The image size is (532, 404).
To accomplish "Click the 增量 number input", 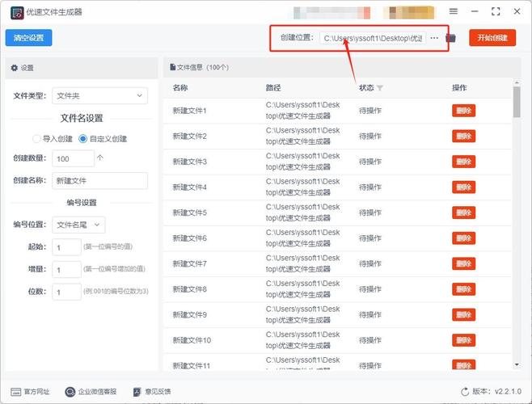I will 66,270.
